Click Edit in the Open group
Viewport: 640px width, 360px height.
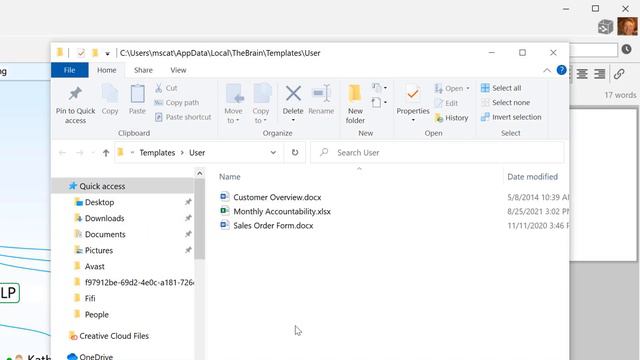(x=446, y=103)
